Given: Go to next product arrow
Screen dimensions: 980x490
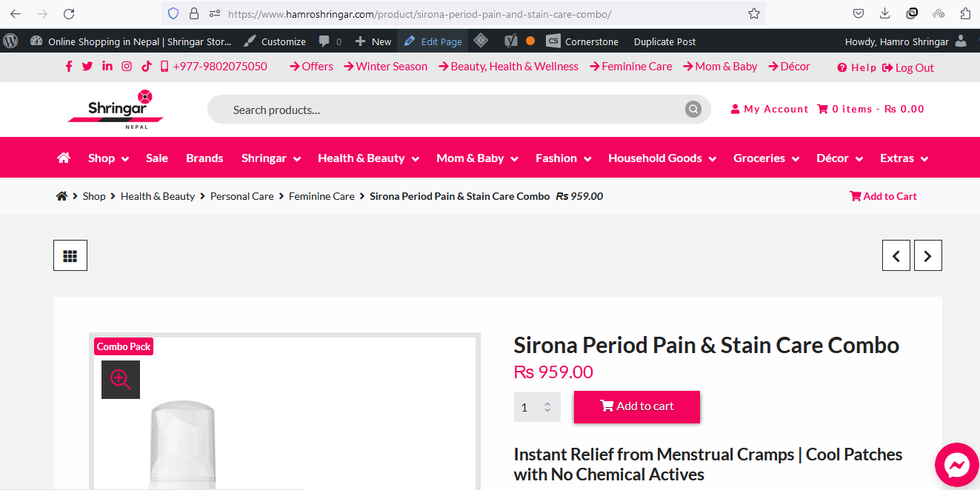Looking at the screenshot, I should [x=927, y=256].
